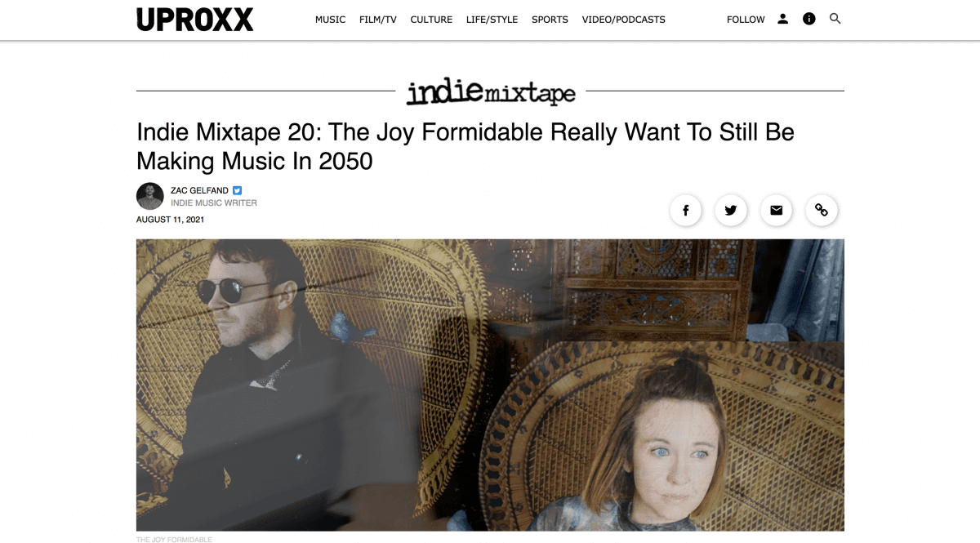Viewport: 980px width, 543px height.
Task: Share article on Twitter
Action: (x=731, y=210)
